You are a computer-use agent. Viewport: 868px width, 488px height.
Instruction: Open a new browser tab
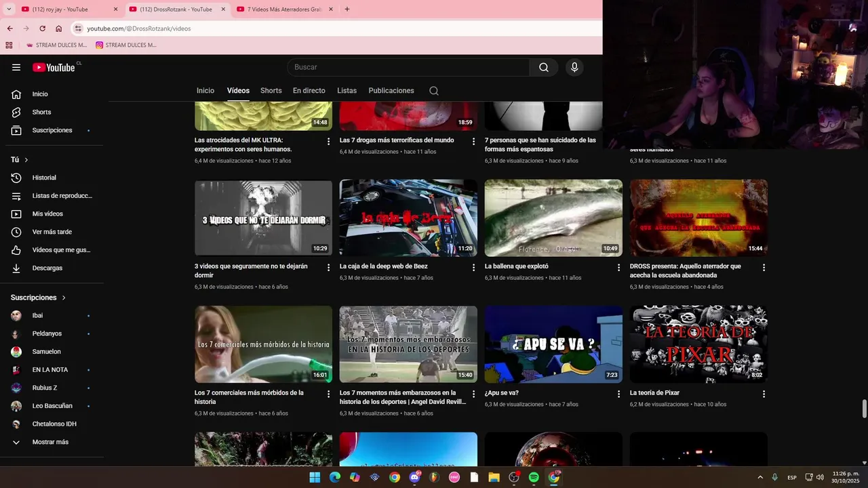click(347, 9)
